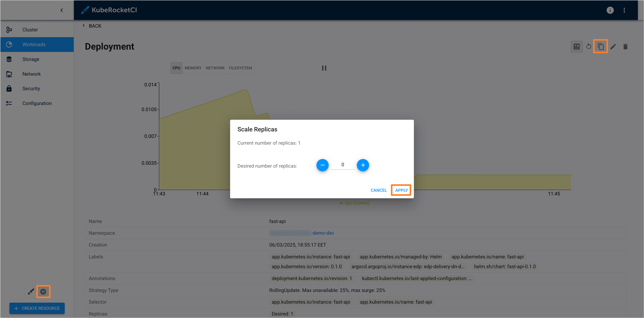
Task: Click desired replicas number input field
Action: [342, 165]
